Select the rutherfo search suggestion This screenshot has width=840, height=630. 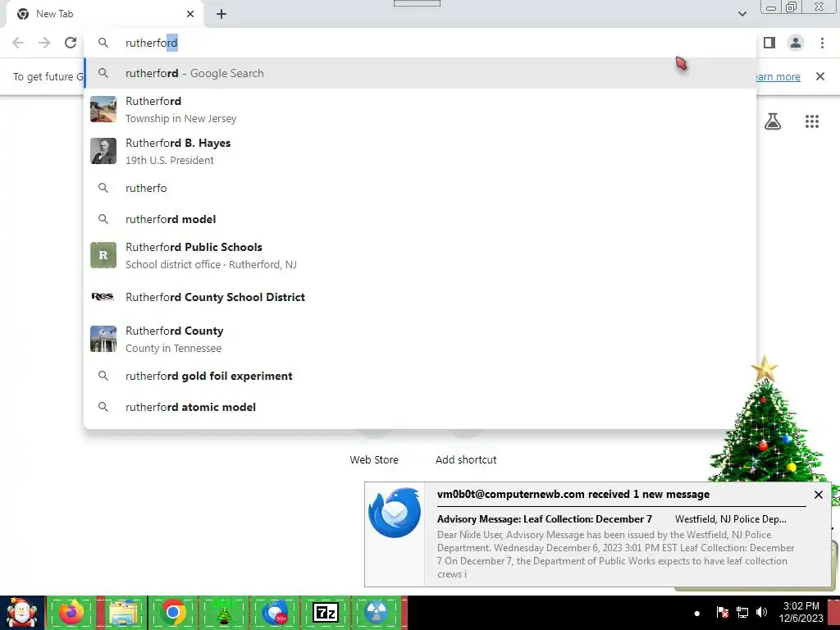421,188
